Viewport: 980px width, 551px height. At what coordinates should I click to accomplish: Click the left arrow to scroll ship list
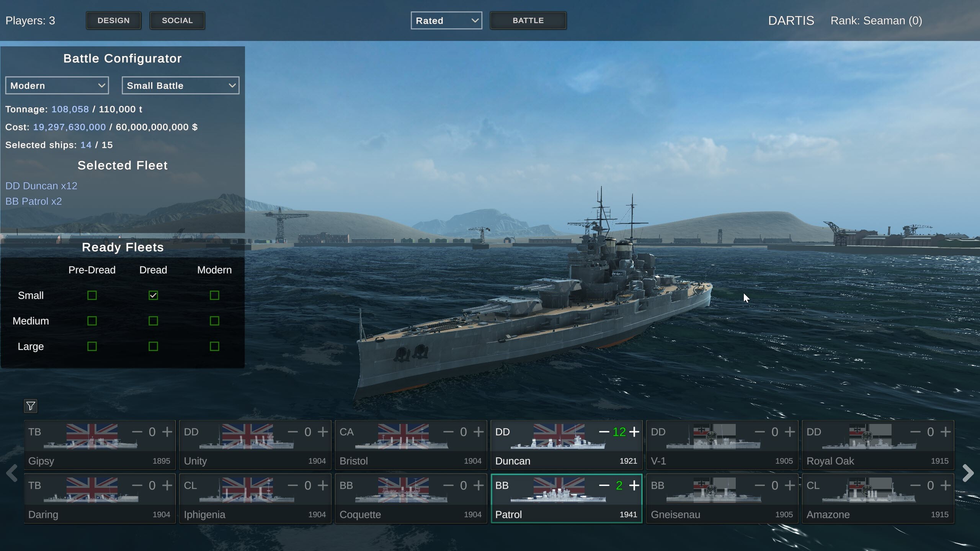point(11,473)
